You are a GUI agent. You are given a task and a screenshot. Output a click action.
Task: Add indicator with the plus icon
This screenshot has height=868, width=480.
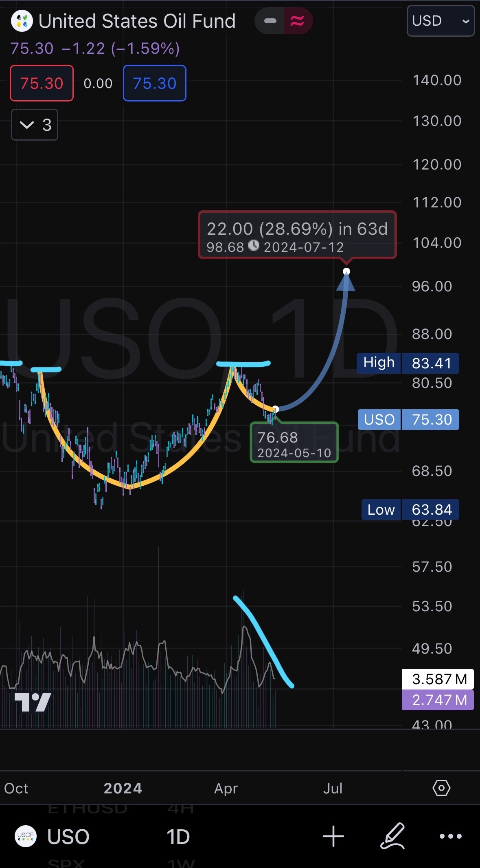pyautogui.click(x=333, y=836)
